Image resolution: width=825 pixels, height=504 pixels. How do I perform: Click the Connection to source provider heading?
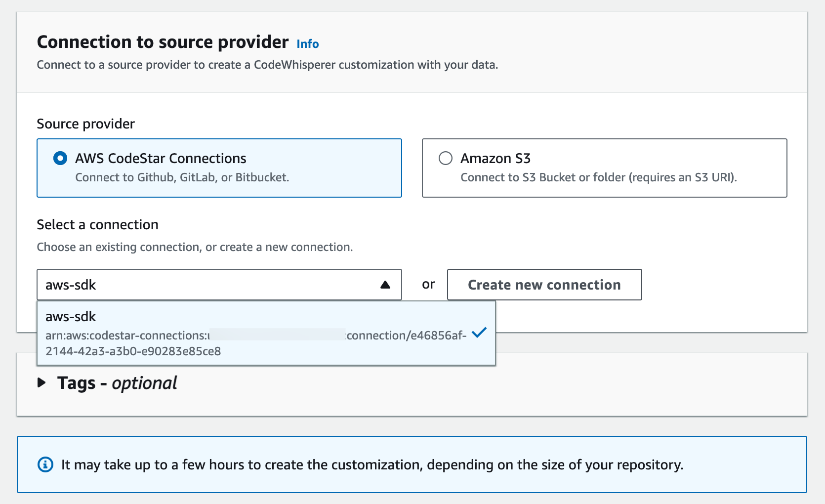pyautogui.click(x=163, y=42)
